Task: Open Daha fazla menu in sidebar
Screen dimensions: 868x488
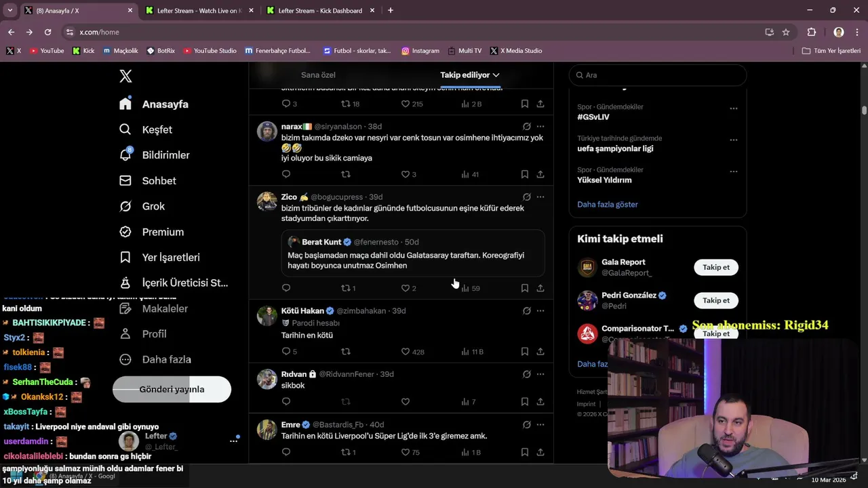Action: pos(155,359)
